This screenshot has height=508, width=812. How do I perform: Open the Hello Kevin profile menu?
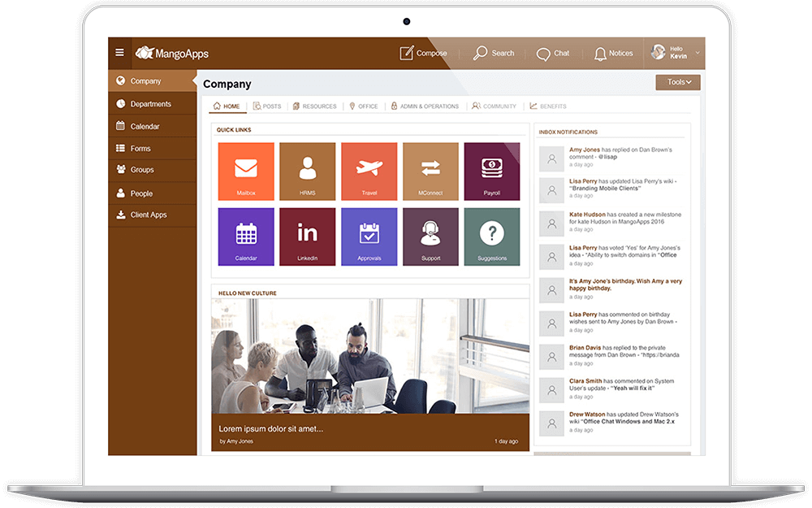pyautogui.click(x=676, y=52)
